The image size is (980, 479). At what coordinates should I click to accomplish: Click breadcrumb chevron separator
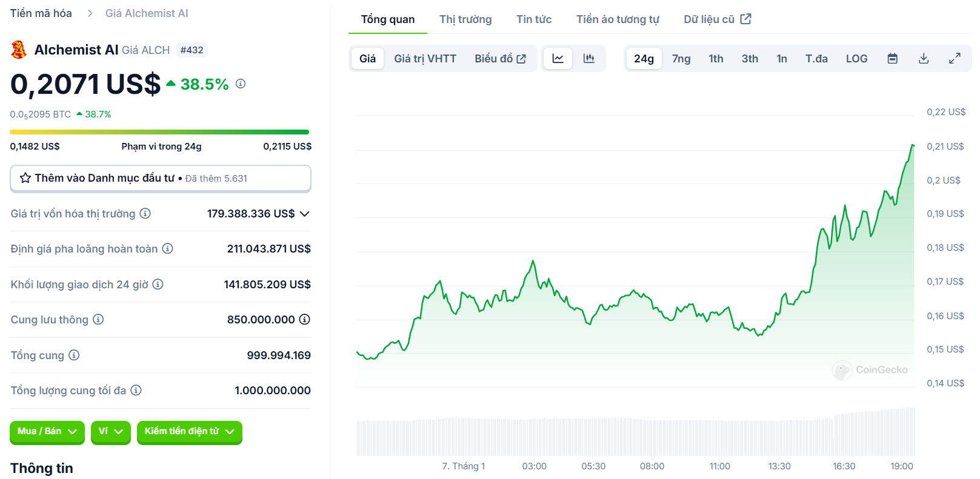point(90,13)
